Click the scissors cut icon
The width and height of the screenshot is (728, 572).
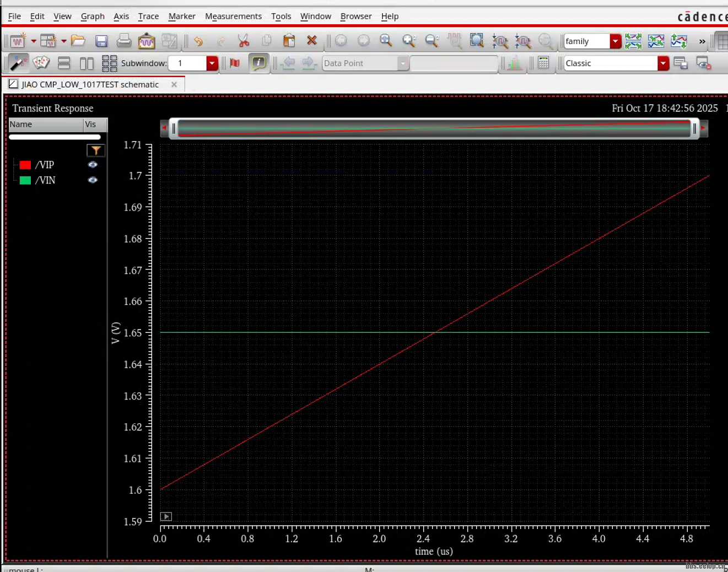[x=244, y=41]
